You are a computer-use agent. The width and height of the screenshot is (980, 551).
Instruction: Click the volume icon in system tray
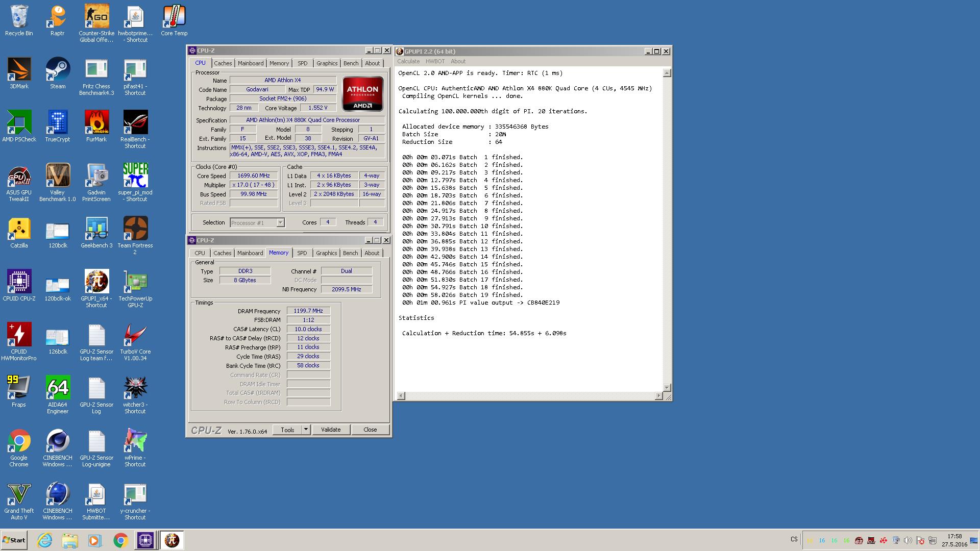click(908, 540)
